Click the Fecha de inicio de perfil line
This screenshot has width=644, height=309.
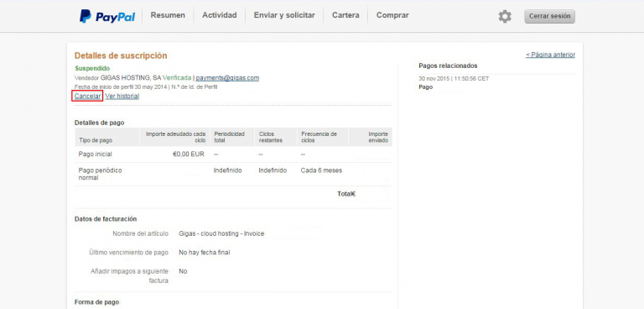pos(146,86)
